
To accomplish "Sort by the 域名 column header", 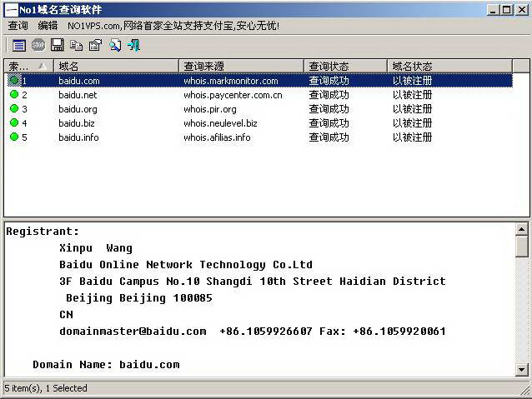I will (x=116, y=66).
